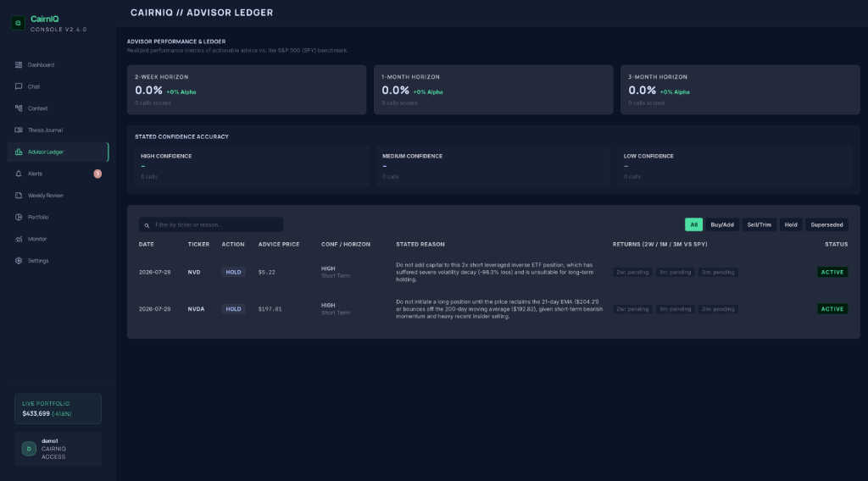Click HOLD badge in NVDA row
This screenshot has width=868, height=481.
[x=233, y=309]
